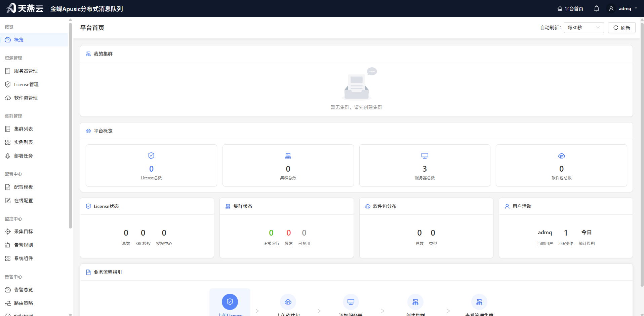Click the 创建集群 step icon
The height and width of the screenshot is (316, 644).
pyautogui.click(x=415, y=302)
